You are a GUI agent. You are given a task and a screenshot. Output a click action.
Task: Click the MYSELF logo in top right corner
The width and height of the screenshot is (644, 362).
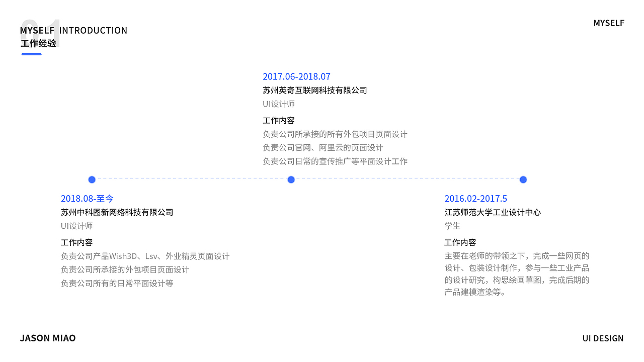point(609,23)
